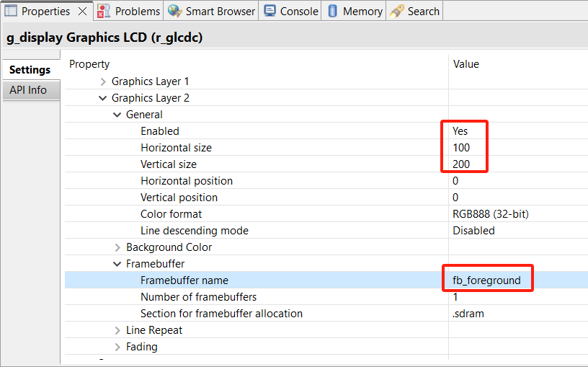The width and height of the screenshot is (588, 367).
Task: Collapse the General section
Action: (x=117, y=115)
